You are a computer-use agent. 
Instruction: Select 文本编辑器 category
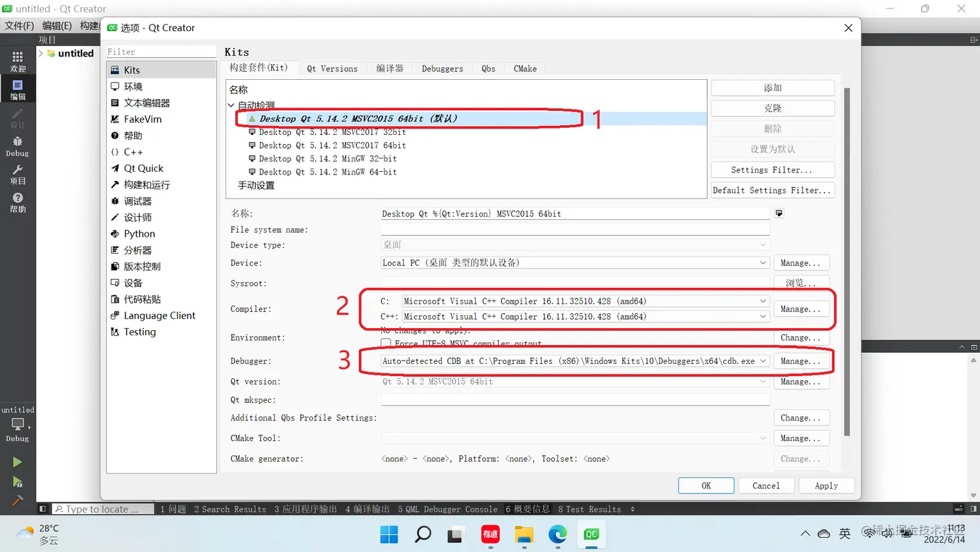coord(161,102)
